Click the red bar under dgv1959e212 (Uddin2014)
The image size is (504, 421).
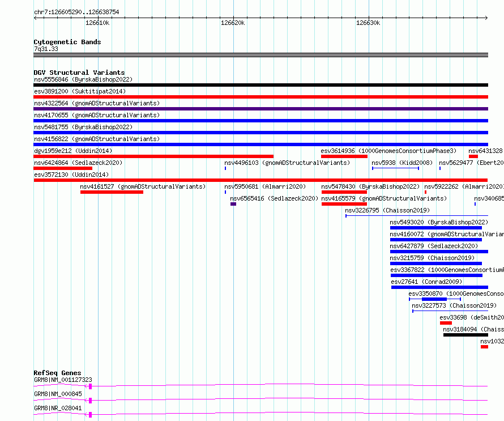[x=153, y=156]
